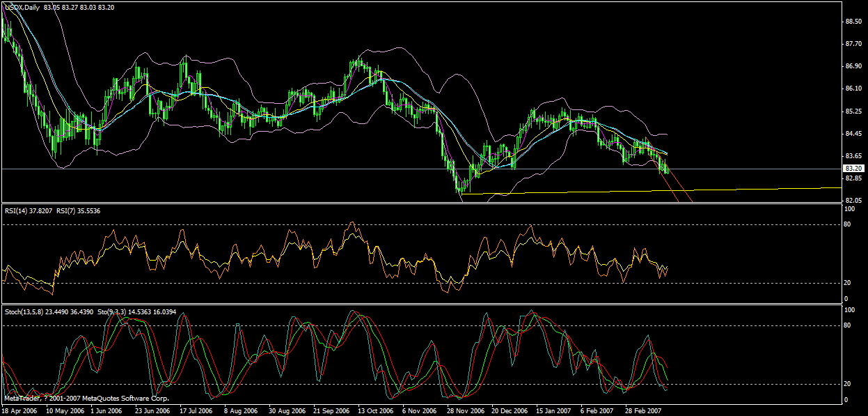Click the MetaTrader copyright text

point(86,399)
